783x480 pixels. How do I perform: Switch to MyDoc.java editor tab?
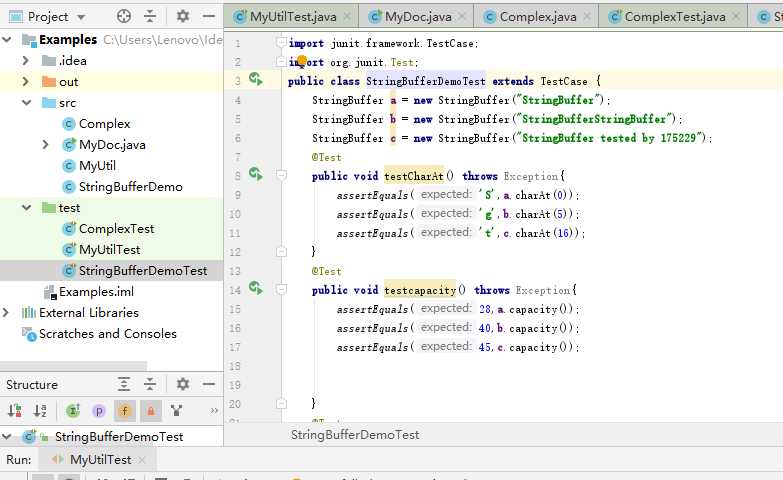tap(417, 17)
